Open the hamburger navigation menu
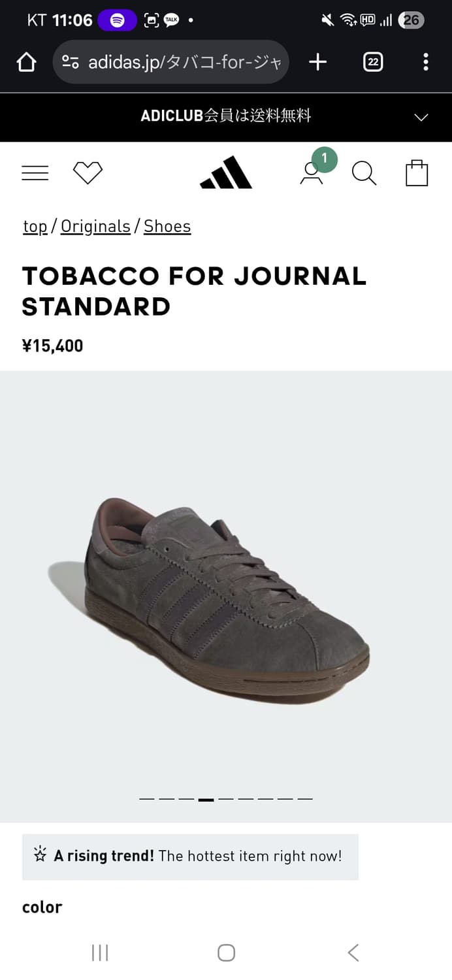The height and width of the screenshot is (980, 452). pyautogui.click(x=35, y=173)
